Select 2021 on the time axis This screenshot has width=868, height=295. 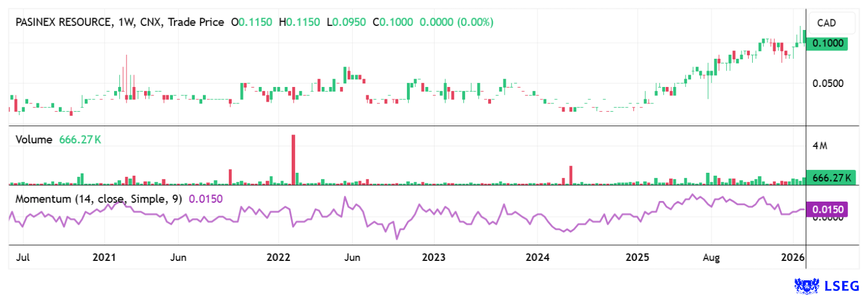point(104,257)
